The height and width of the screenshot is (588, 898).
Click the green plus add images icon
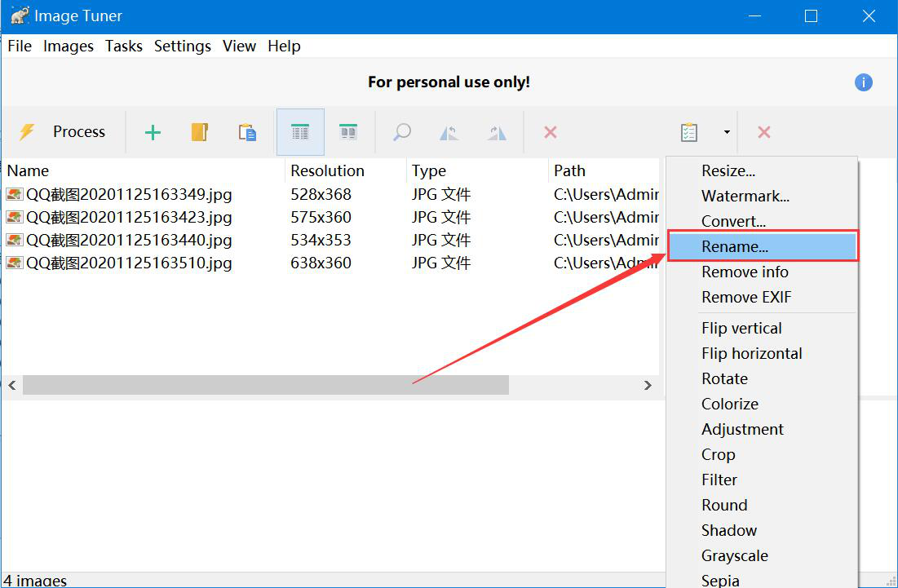click(x=153, y=132)
